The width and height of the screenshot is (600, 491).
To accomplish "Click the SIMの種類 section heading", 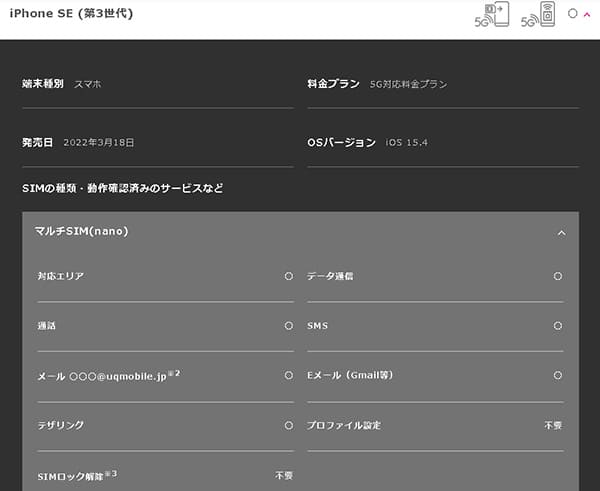I will 122,188.
